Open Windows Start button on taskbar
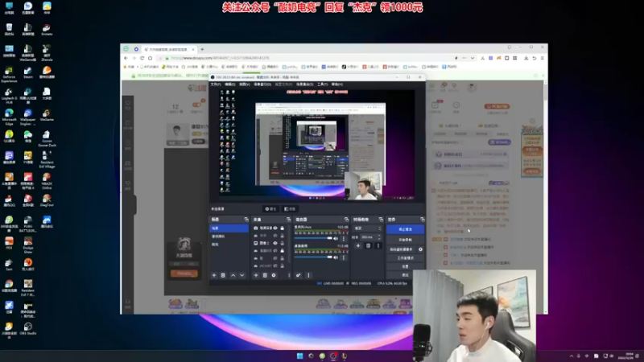Image resolution: width=644 pixels, height=362 pixels. [299, 356]
